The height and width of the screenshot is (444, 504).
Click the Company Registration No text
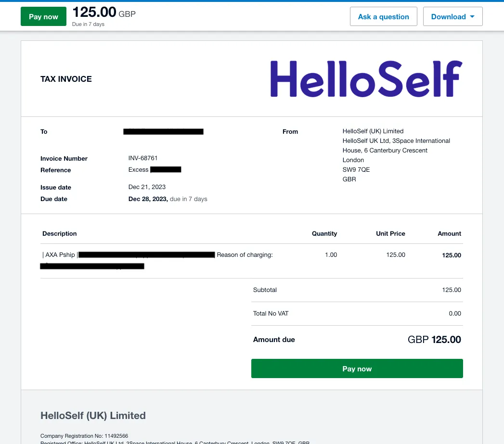[x=84, y=436]
